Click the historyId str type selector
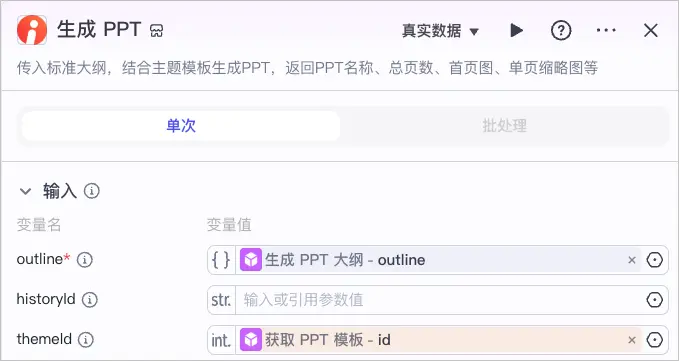Image resolution: width=679 pixels, height=361 pixels. pos(221,300)
